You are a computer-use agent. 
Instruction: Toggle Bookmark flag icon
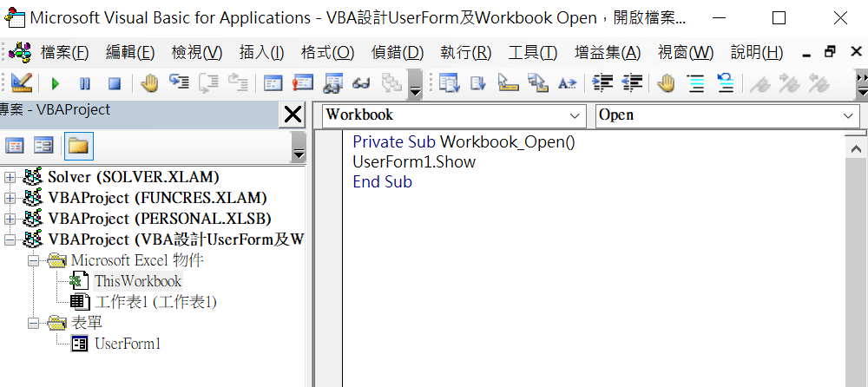coord(760,83)
